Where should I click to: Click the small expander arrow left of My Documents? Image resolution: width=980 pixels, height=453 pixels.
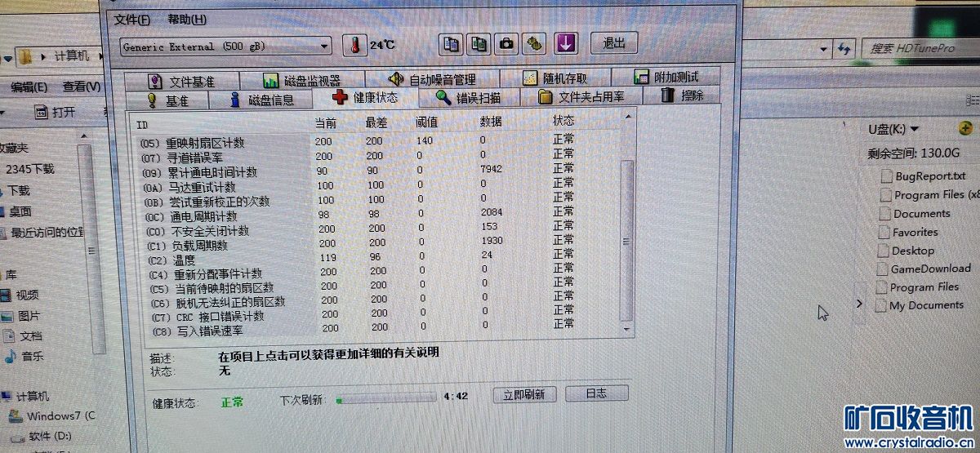[858, 303]
